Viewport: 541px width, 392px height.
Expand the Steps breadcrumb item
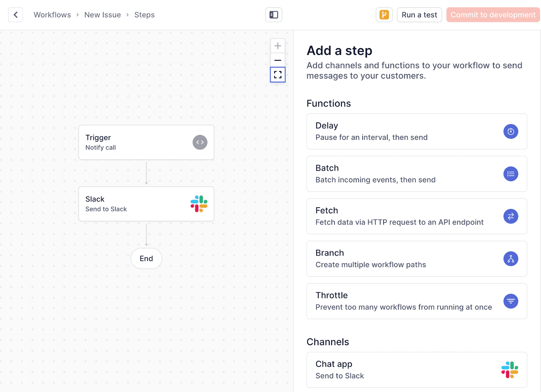[x=145, y=14]
